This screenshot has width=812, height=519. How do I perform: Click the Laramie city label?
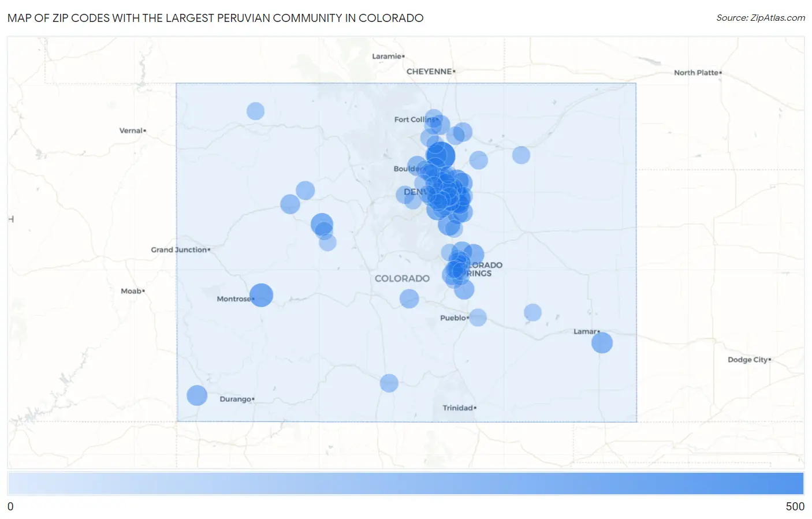point(386,56)
